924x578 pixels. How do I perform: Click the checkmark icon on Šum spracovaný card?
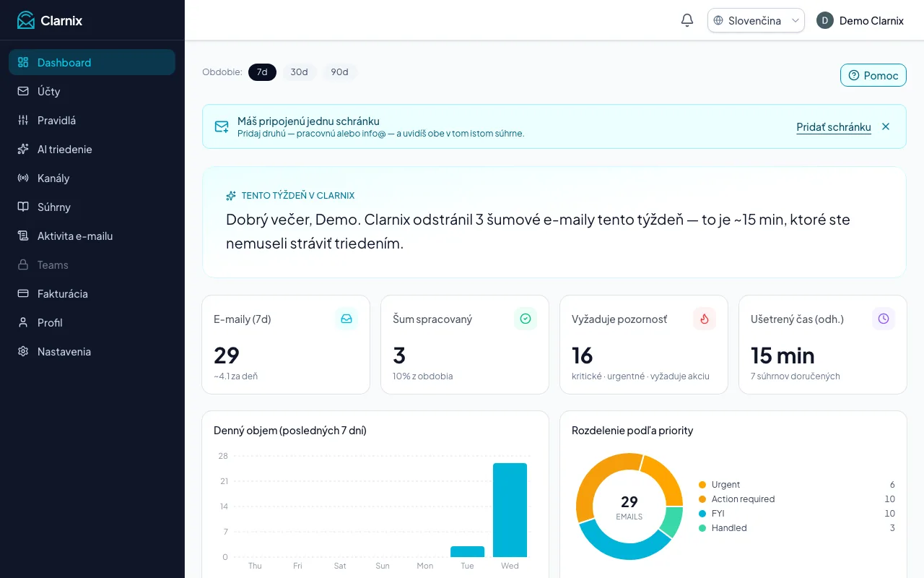coord(526,319)
